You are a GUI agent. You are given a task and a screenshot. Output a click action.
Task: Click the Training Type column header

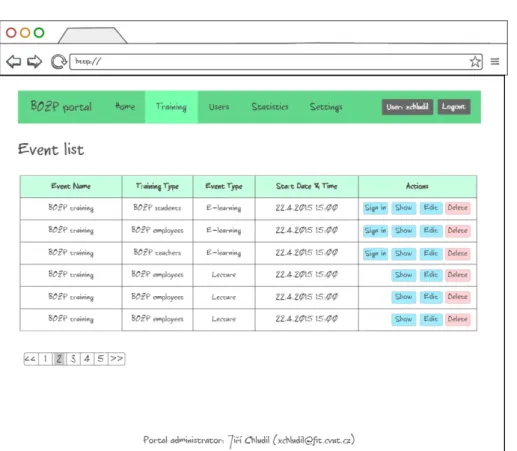pyautogui.click(x=157, y=186)
